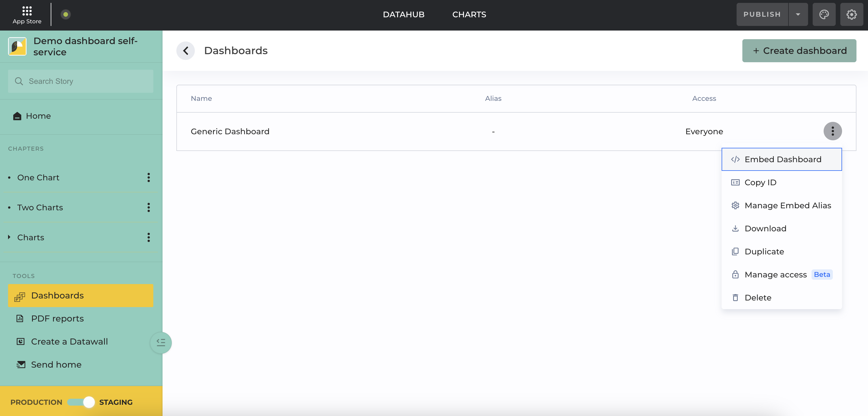The height and width of the screenshot is (416, 868).
Task: Collapse the sidebar with the toggle icon
Action: coord(161,343)
